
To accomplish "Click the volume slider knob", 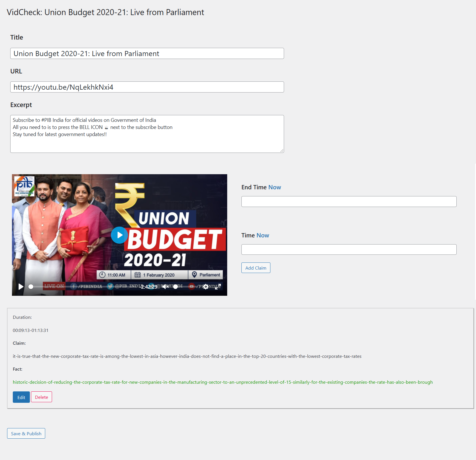I will 175,287.
